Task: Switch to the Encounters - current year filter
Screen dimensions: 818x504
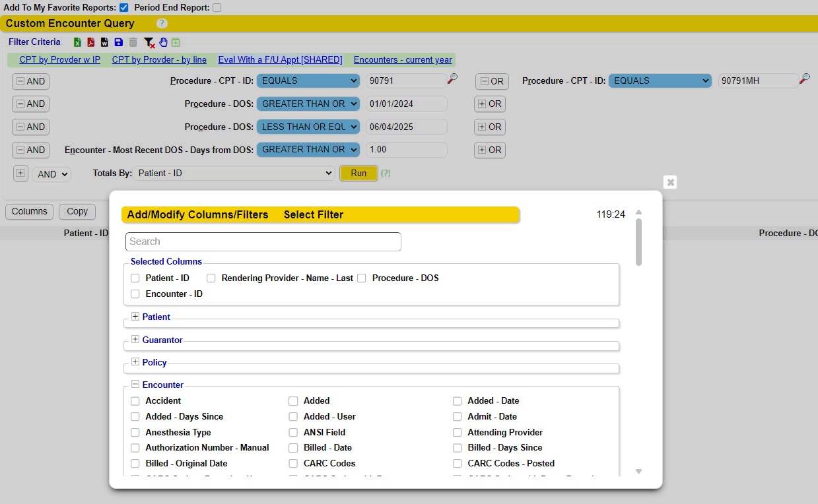Action: 403,59
